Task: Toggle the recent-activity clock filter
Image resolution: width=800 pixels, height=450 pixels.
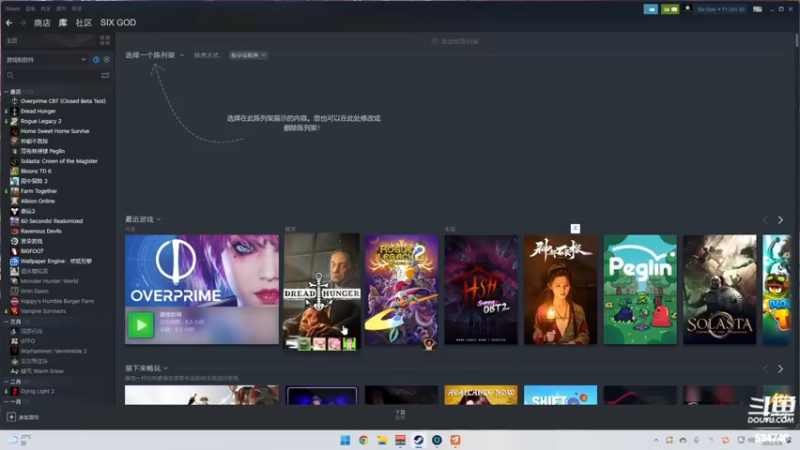Action: [x=96, y=60]
